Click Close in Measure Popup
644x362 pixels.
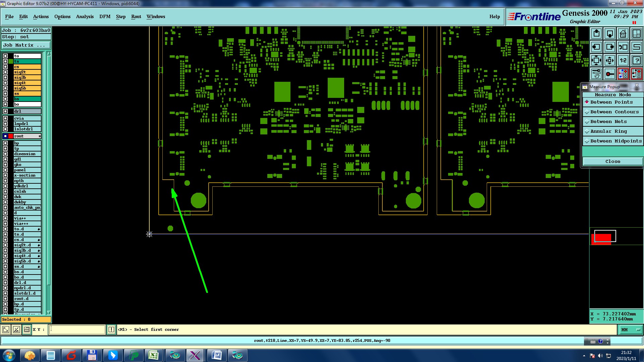(x=612, y=162)
